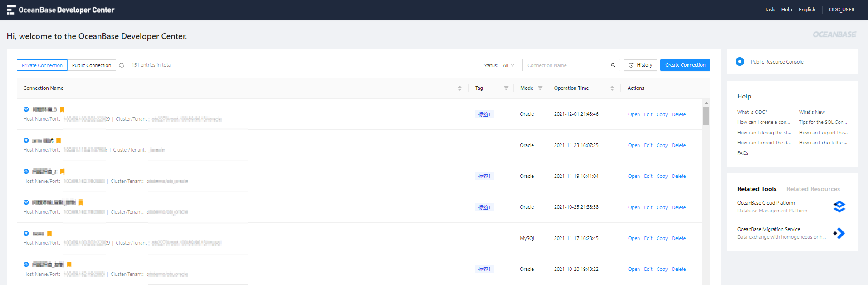The width and height of the screenshot is (868, 285).
Task: Open the Tag column filter icon
Action: (x=506, y=88)
